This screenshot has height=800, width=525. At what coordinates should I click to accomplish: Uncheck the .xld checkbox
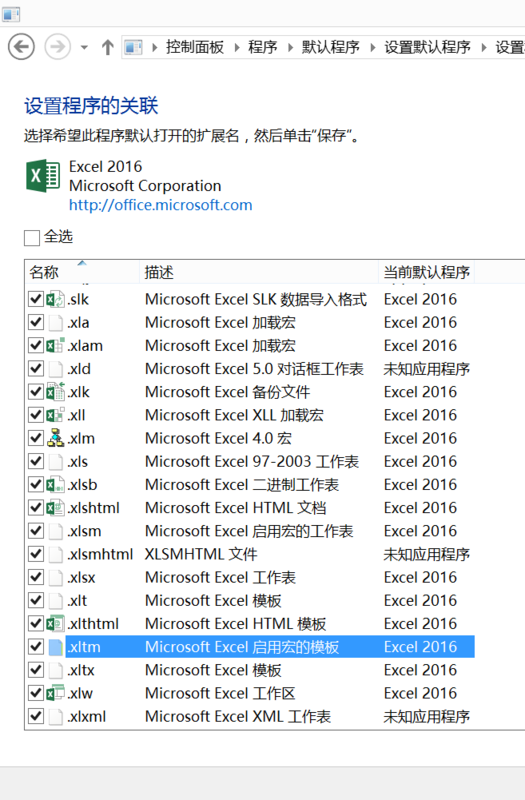pyautogui.click(x=36, y=368)
